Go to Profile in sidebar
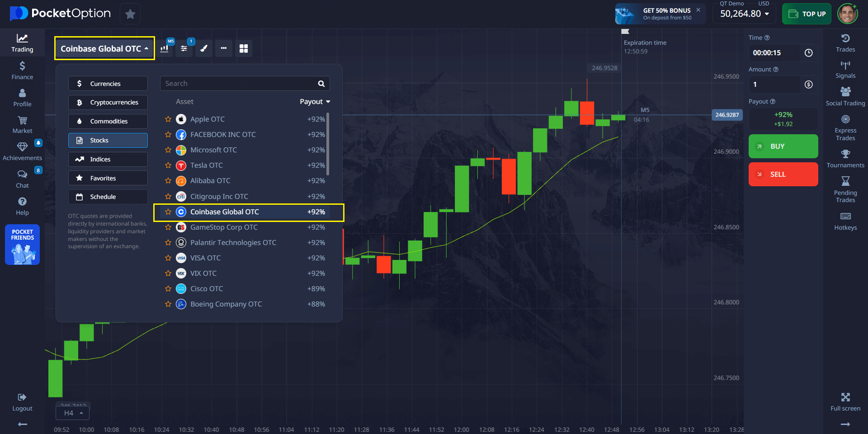868x434 pixels. tap(22, 98)
